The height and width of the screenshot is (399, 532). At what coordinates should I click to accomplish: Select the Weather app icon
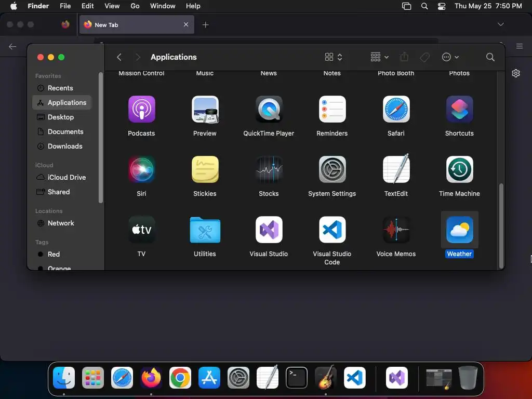point(459,230)
